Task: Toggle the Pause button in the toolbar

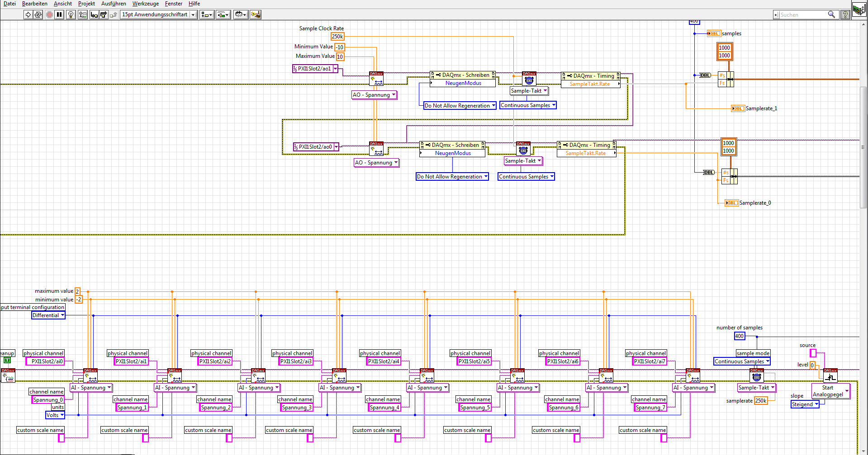Action: (x=59, y=14)
